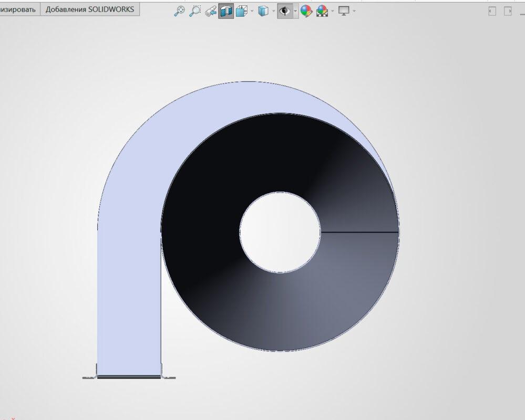Expand the Apply Scene dropdown arrow
The width and height of the screenshot is (525, 420).
click(x=332, y=11)
